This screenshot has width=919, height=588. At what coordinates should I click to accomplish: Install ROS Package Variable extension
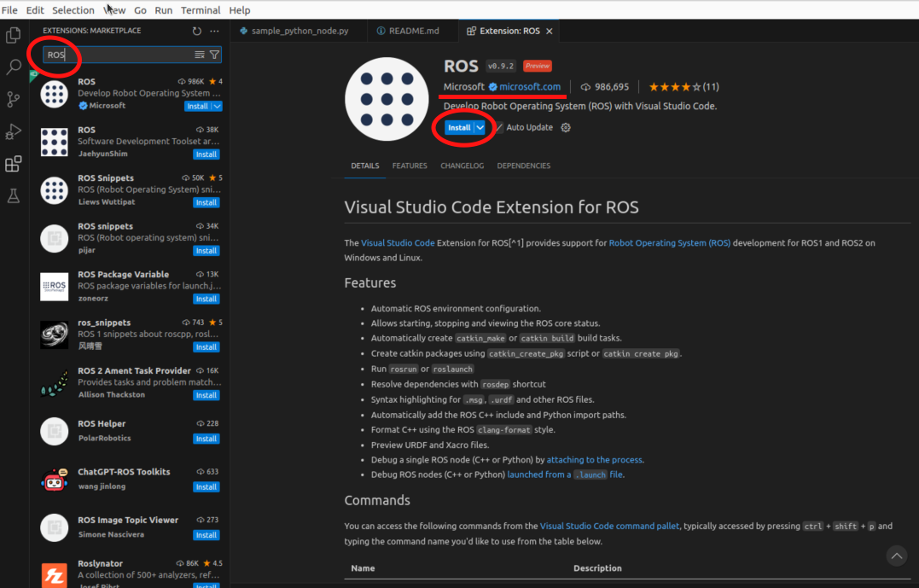click(x=206, y=299)
